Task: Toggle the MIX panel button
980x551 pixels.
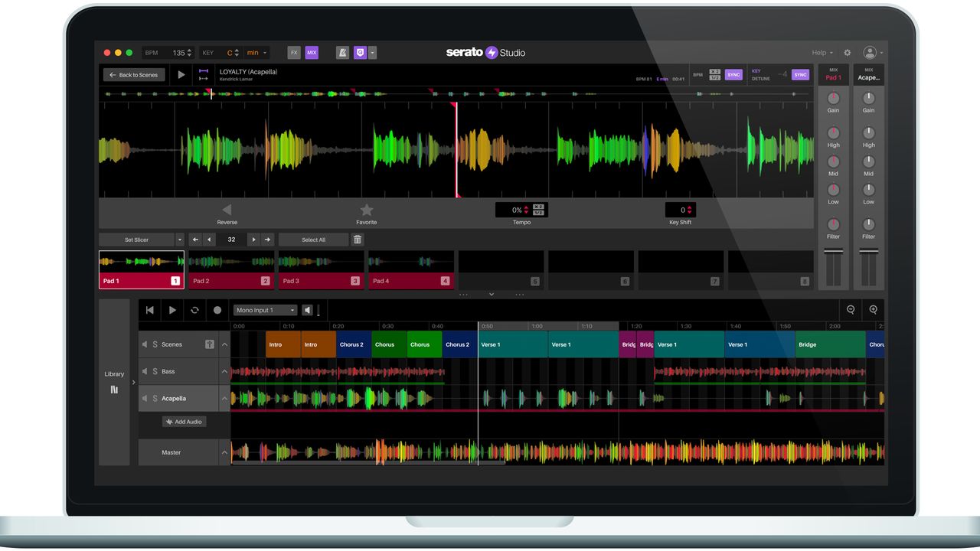Action: 312,53
